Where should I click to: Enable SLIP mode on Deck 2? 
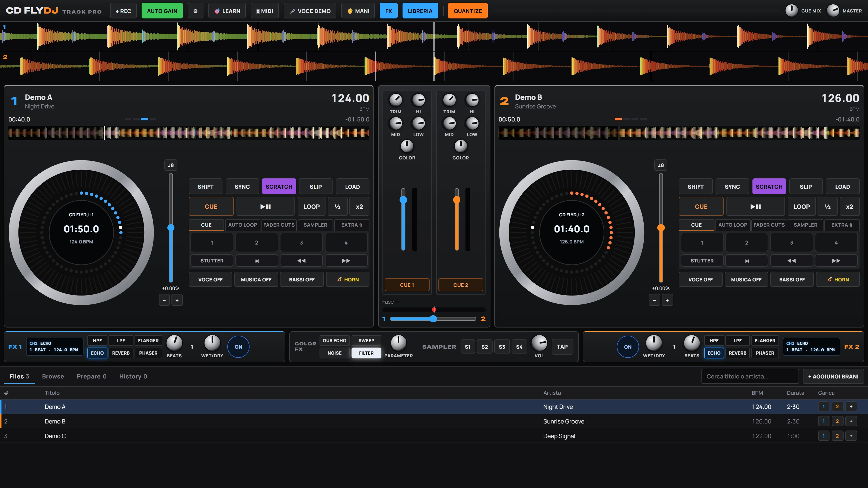click(806, 187)
